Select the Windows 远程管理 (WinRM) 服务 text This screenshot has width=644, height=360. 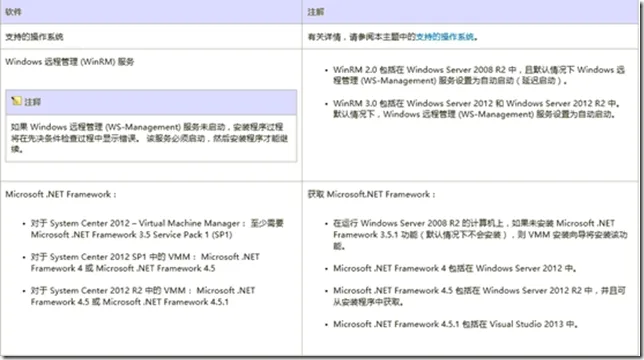[x=70, y=62]
